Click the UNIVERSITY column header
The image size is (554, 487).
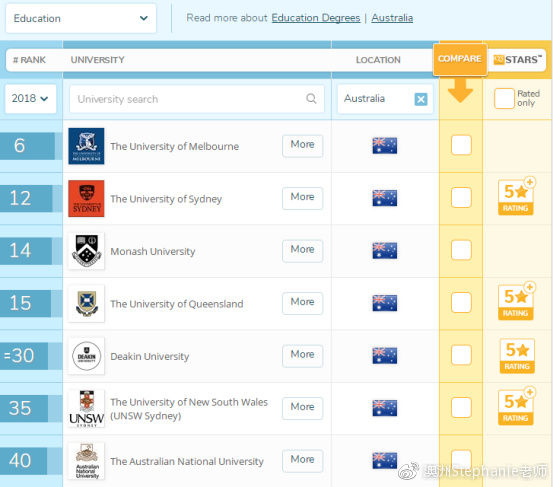[98, 60]
